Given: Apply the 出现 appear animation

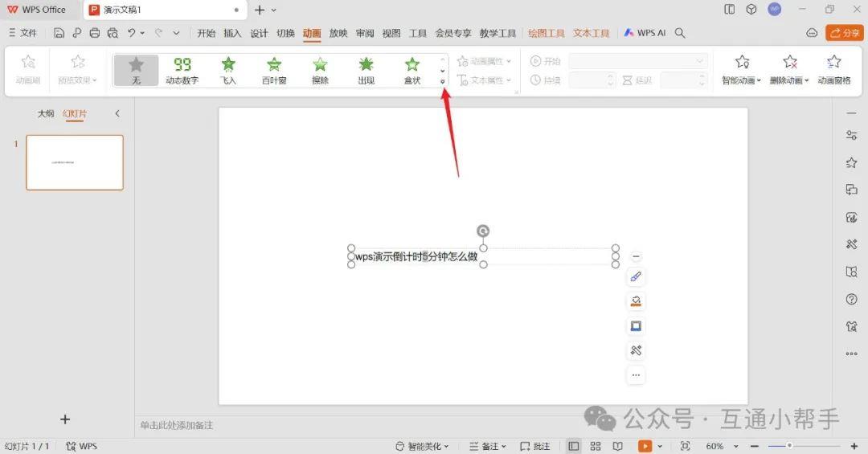Looking at the screenshot, I should click(366, 71).
